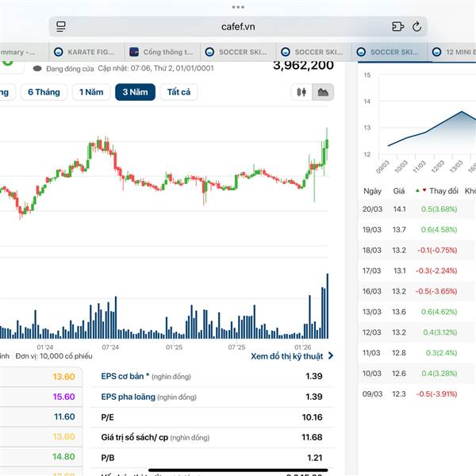Select the active third SOCCER SKI... tab
Image resolution: width=476 pixels, height=476 pixels.
(x=390, y=52)
